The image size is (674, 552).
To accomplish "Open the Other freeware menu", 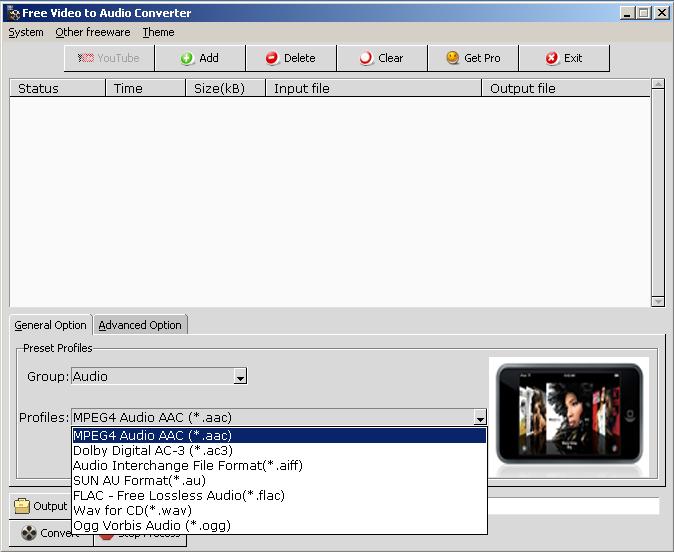I will (x=93, y=32).
